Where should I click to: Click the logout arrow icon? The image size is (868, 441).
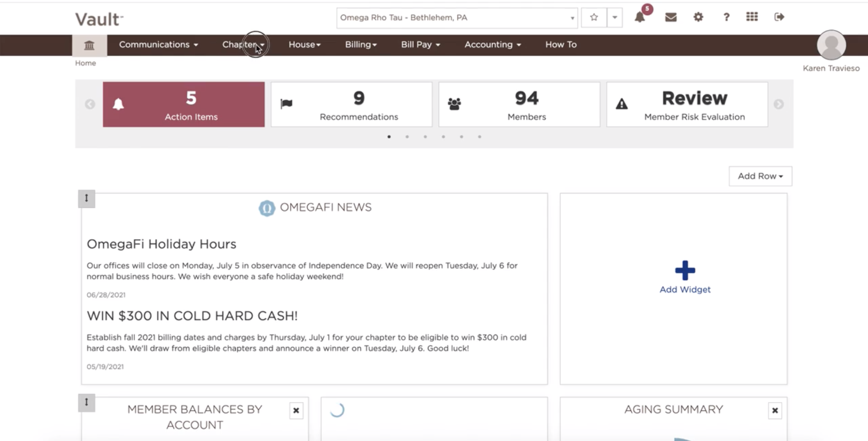pos(779,17)
